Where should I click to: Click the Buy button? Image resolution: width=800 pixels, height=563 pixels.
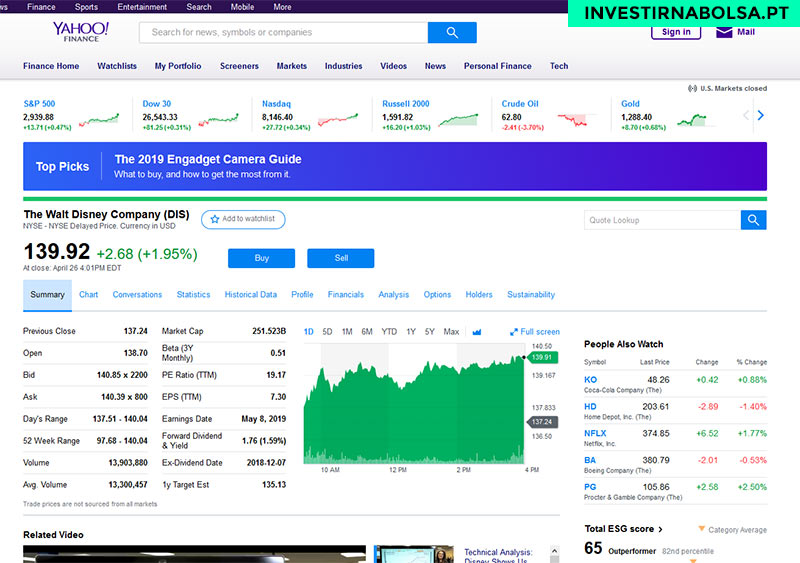261,258
